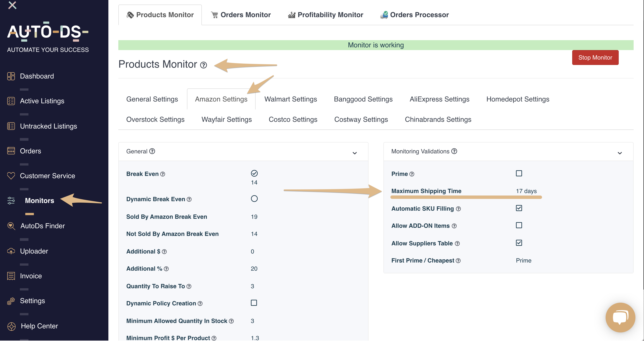Show help for Allow Suppliers Table
This screenshot has width=644, height=341.
(x=457, y=244)
